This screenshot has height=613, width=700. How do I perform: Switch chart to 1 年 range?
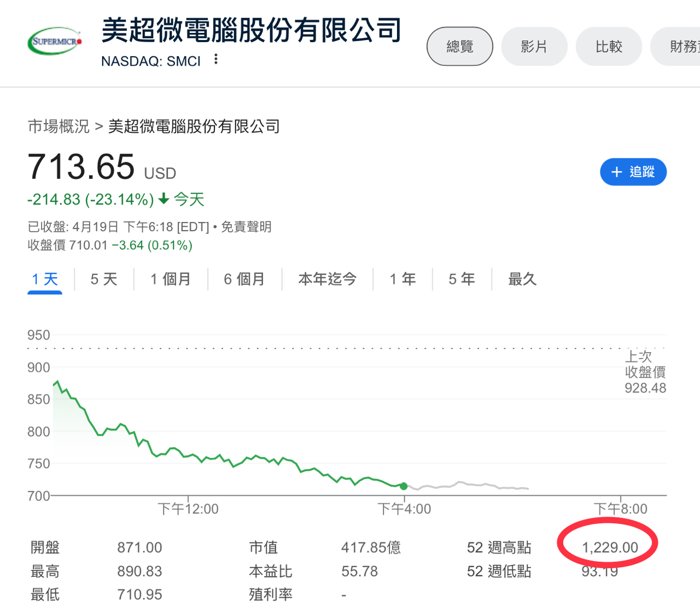[x=402, y=279]
